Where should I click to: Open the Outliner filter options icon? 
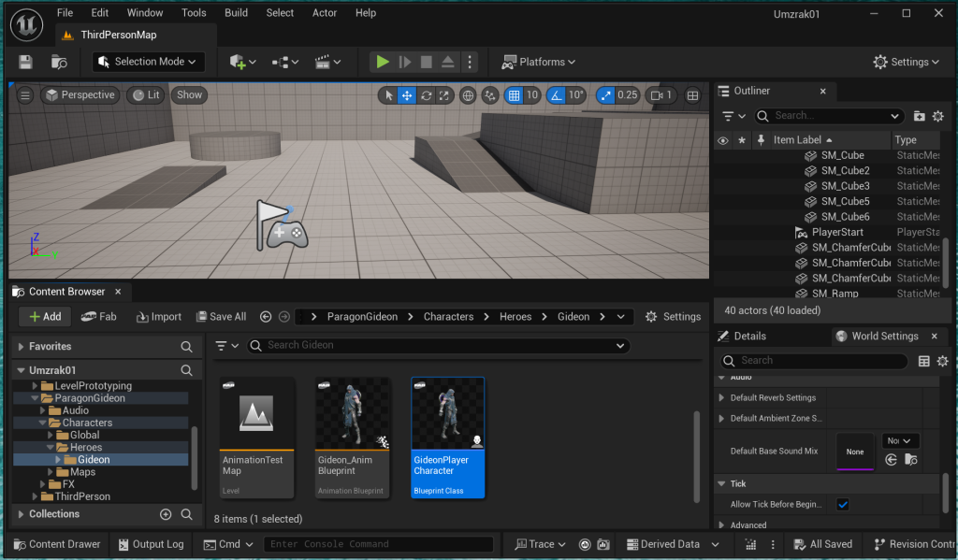point(733,116)
